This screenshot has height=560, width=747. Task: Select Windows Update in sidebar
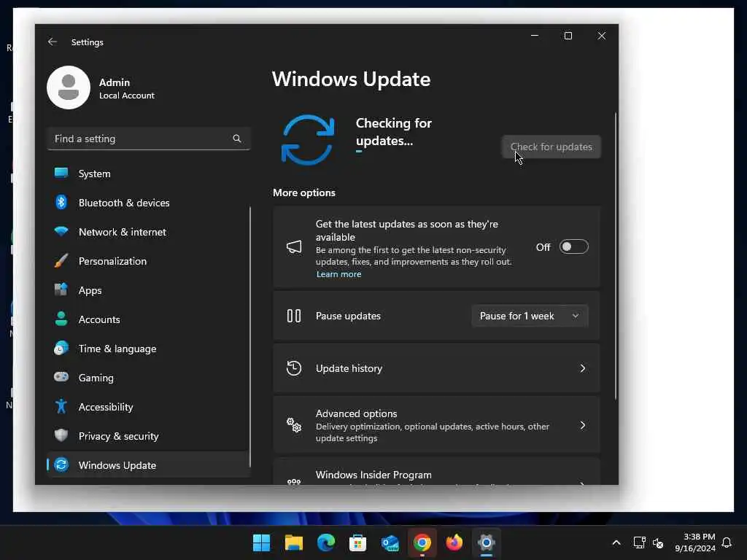148,464
